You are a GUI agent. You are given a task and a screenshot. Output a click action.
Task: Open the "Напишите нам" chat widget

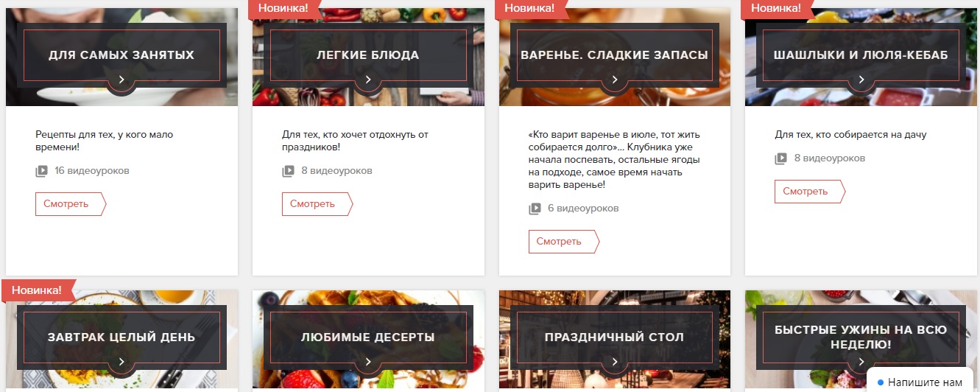point(920,382)
